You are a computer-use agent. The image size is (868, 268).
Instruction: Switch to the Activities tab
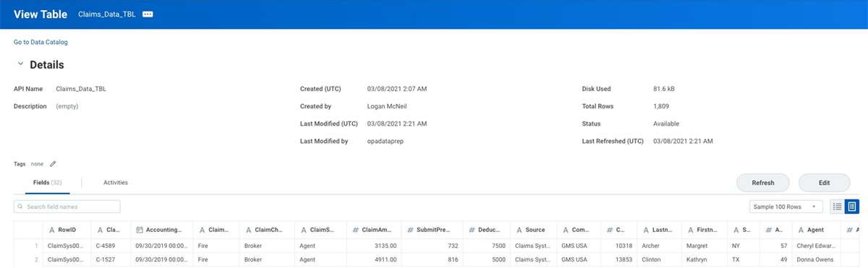116,183
